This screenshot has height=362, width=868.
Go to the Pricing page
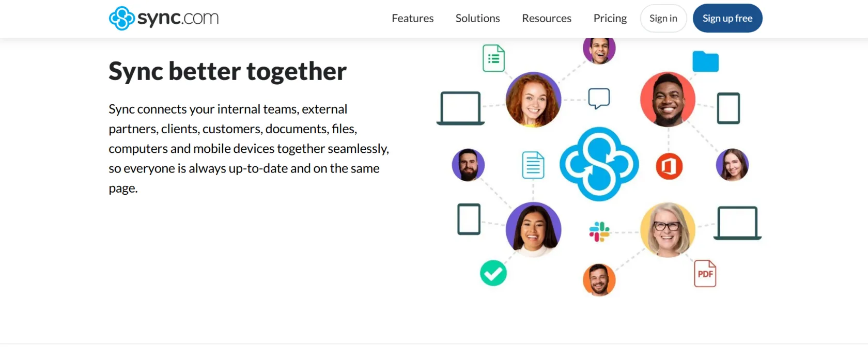tap(610, 19)
